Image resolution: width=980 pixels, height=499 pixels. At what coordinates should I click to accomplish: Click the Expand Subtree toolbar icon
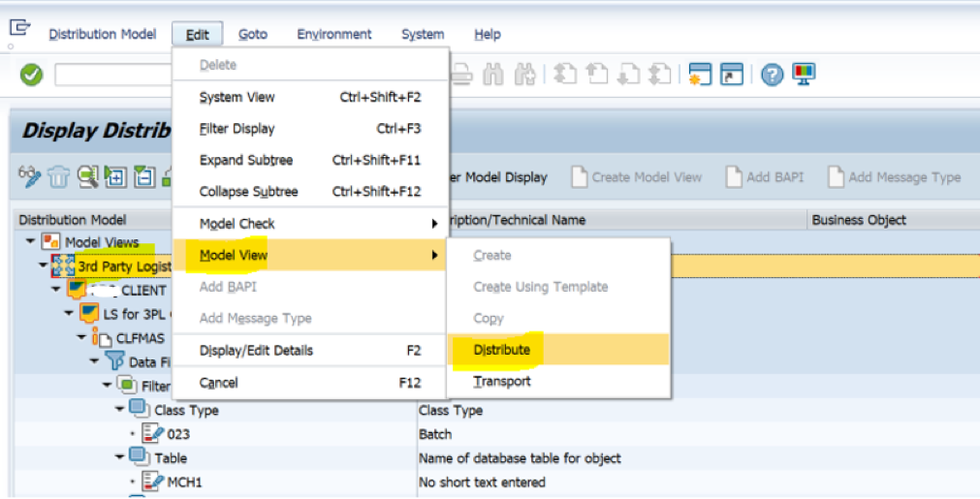tap(115, 177)
